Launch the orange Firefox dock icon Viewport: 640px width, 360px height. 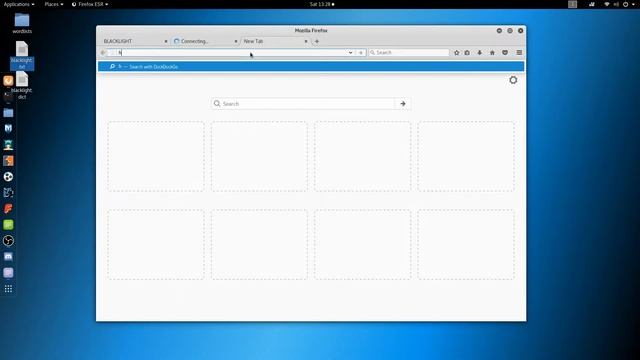8,80
